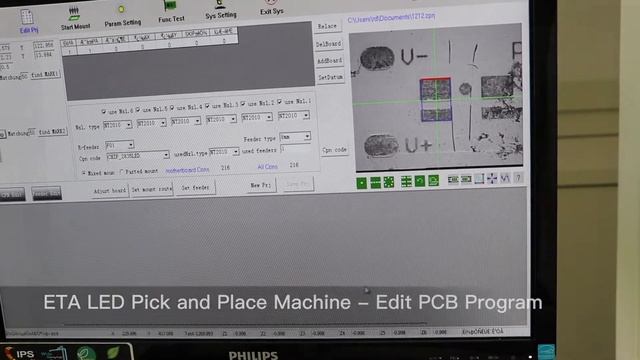
Task: Click the first data row in board table
Action: pos(149,47)
